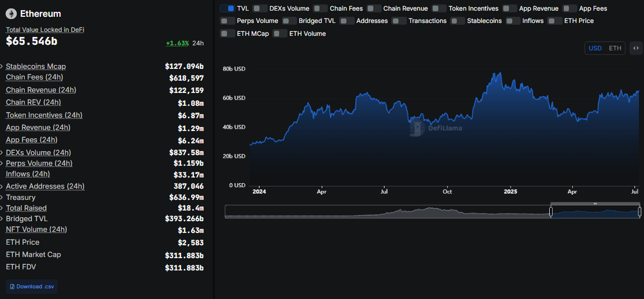Click the +1.63% 24h change value
The width and height of the screenshot is (644, 299).
coord(178,43)
